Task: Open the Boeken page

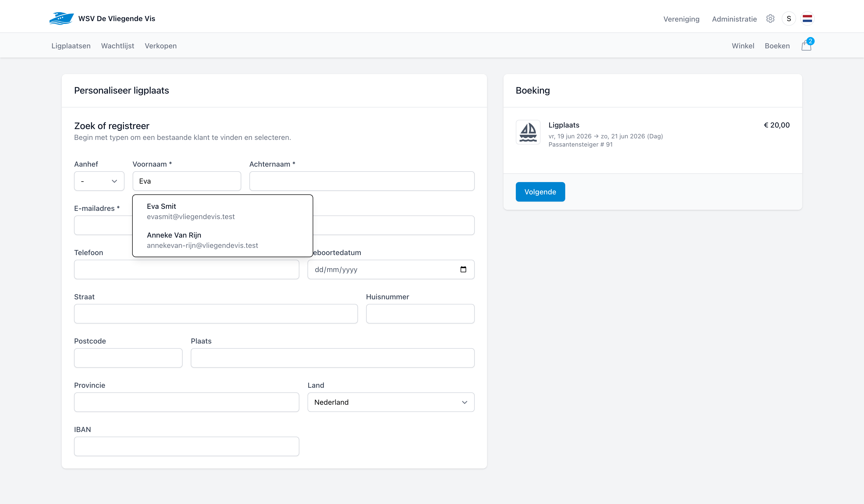Action: [777, 46]
